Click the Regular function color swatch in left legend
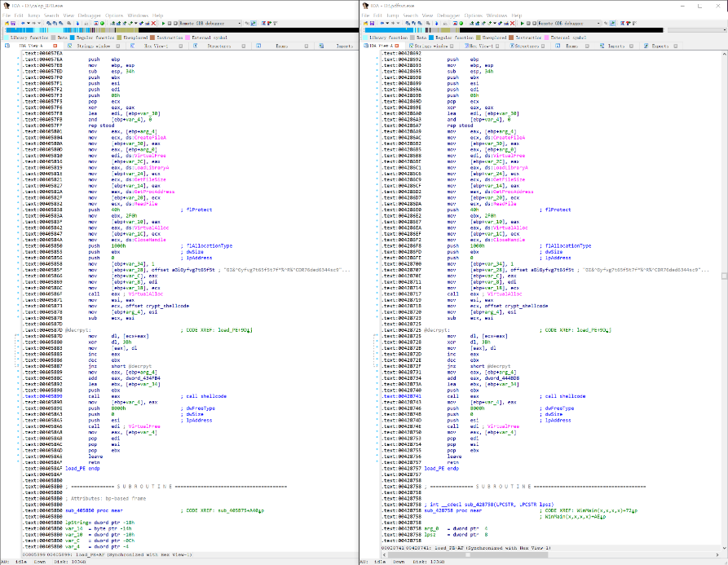 (72, 38)
